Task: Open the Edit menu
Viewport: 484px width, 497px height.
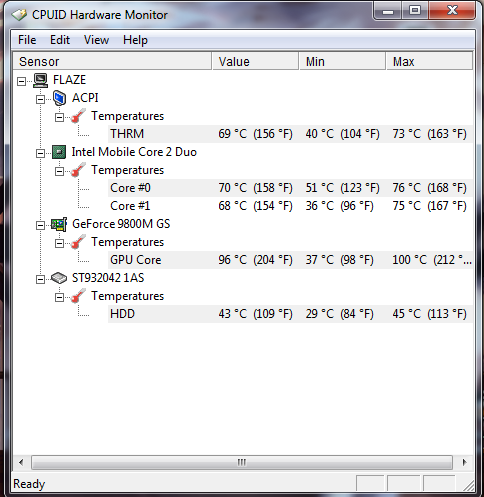Action: (60, 40)
